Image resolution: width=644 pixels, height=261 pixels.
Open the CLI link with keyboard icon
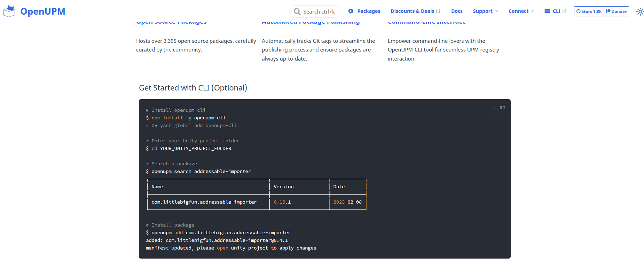coord(556,11)
